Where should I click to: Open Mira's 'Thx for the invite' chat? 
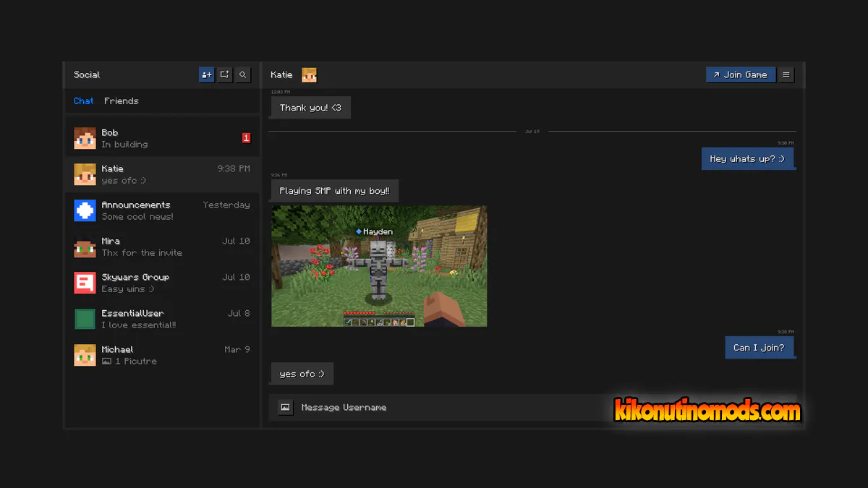[x=162, y=247]
